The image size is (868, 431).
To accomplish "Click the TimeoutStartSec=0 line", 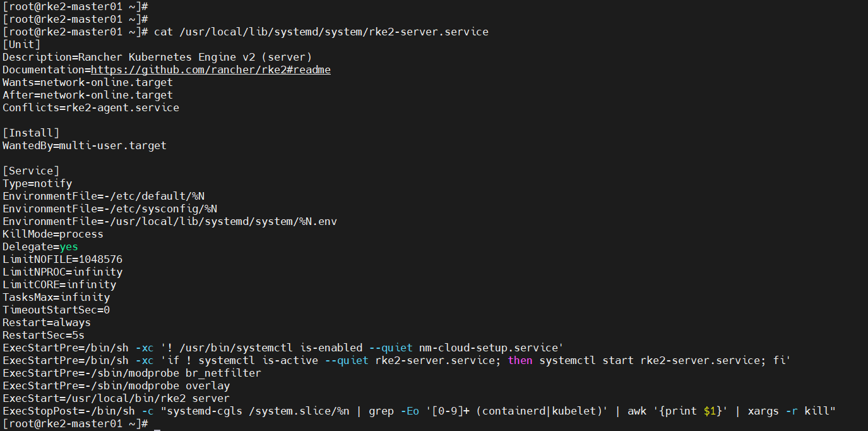I will click(x=56, y=310).
